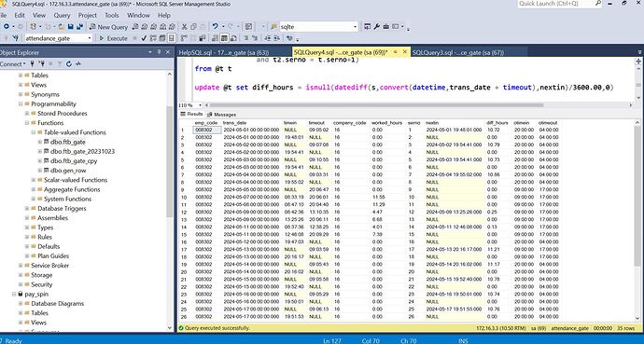This screenshot has height=344, width=644.
Task: Click Object Explorer filter funnel icon
Action: pyautogui.click(x=60, y=64)
